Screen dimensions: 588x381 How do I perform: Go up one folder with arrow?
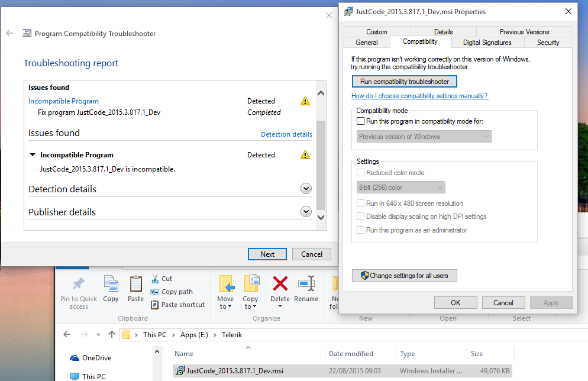(111, 334)
